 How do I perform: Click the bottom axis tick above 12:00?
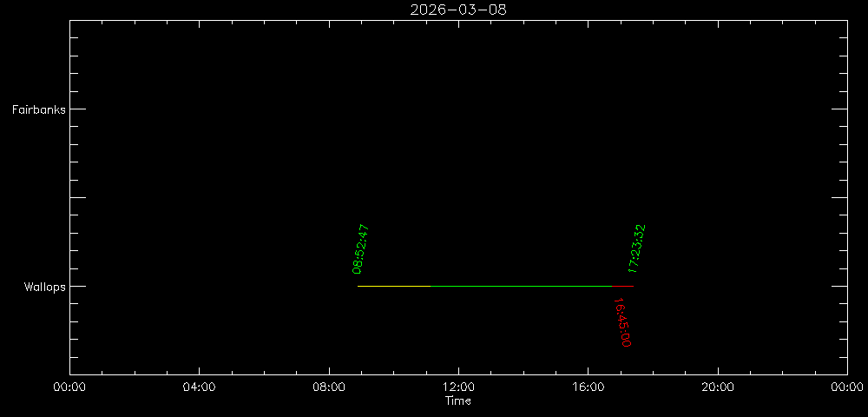[458, 369]
